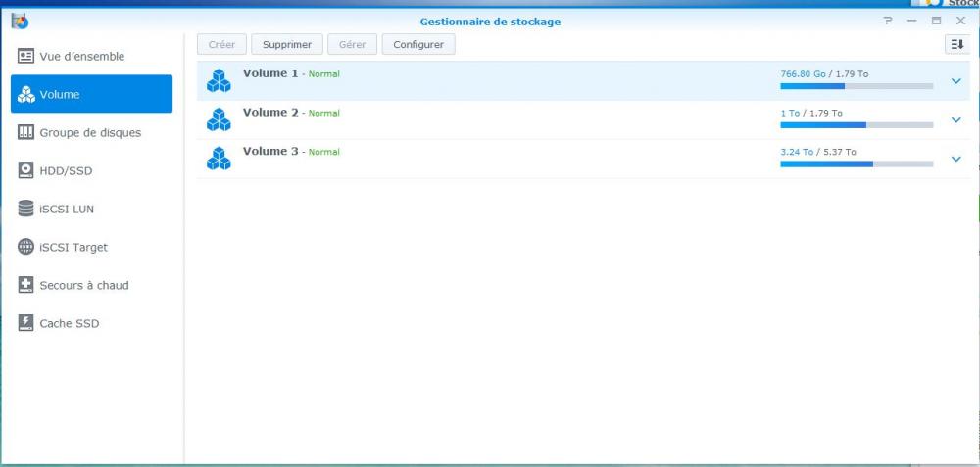Click the Cache SSD lightning icon

click(25, 323)
